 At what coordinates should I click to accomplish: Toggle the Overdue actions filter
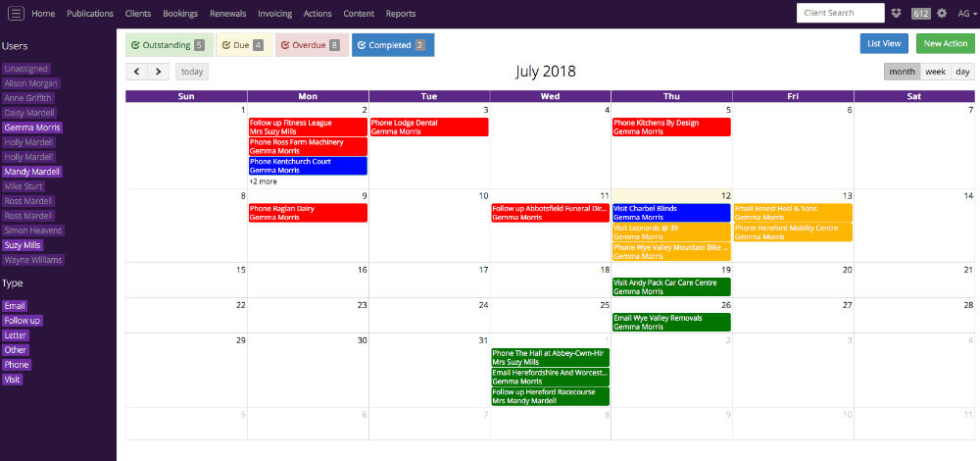(x=312, y=45)
